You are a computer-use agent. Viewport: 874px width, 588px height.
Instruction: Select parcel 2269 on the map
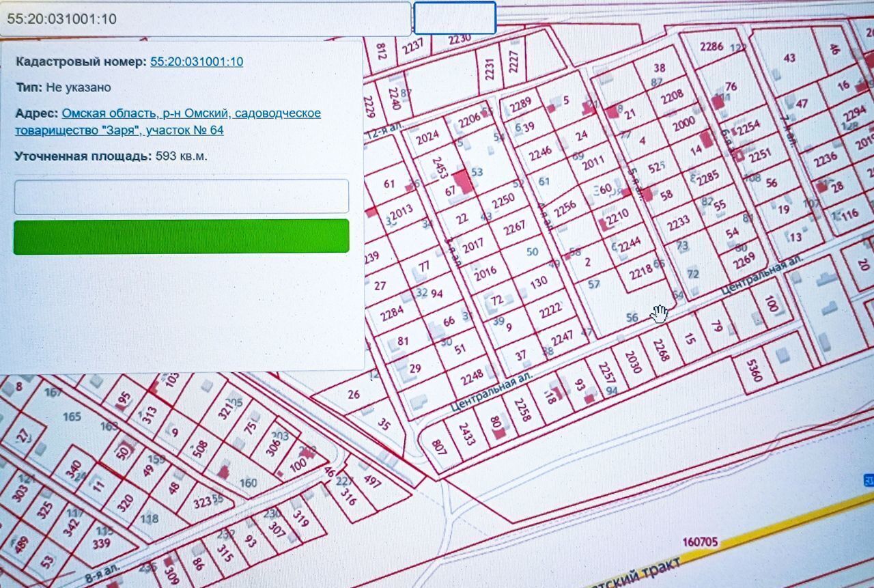click(x=744, y=260)
